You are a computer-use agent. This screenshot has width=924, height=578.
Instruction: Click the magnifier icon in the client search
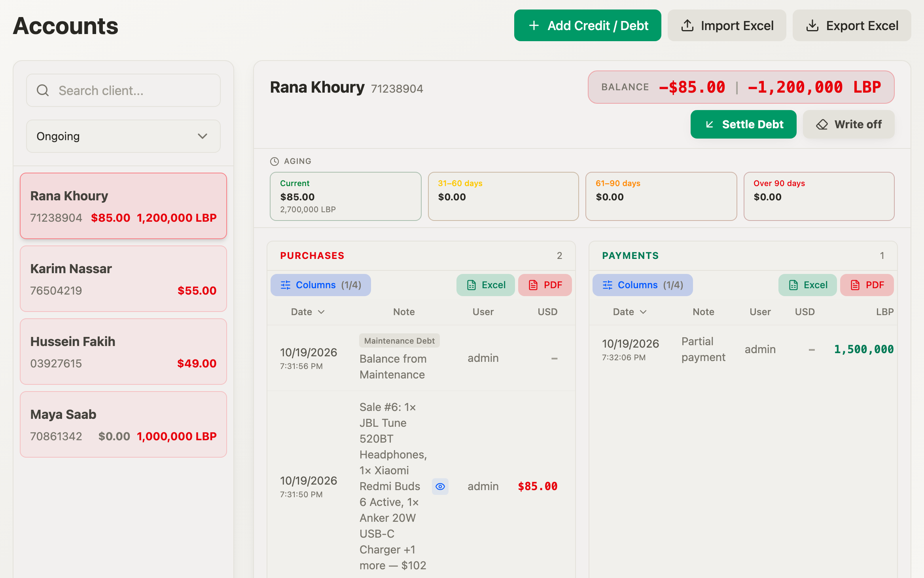tap(43, 91)
